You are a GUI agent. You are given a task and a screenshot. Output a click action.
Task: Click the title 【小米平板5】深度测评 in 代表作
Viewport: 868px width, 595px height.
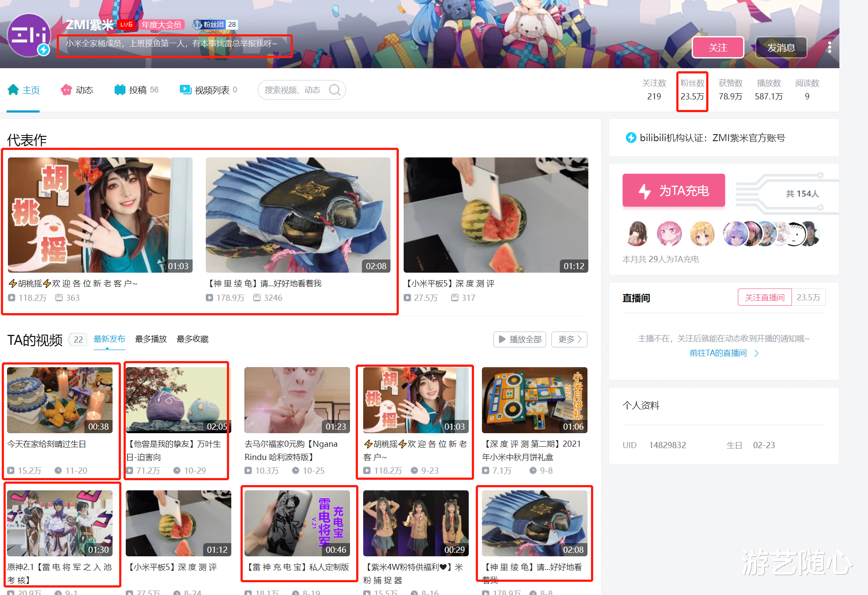pyautogui.click(x=449, y=284)
